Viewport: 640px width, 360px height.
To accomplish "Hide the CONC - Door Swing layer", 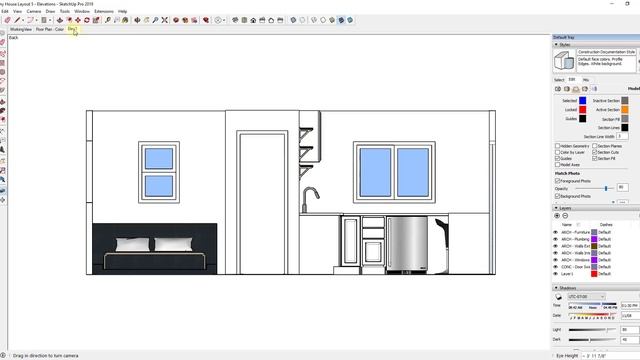I will tap(556, 267).
